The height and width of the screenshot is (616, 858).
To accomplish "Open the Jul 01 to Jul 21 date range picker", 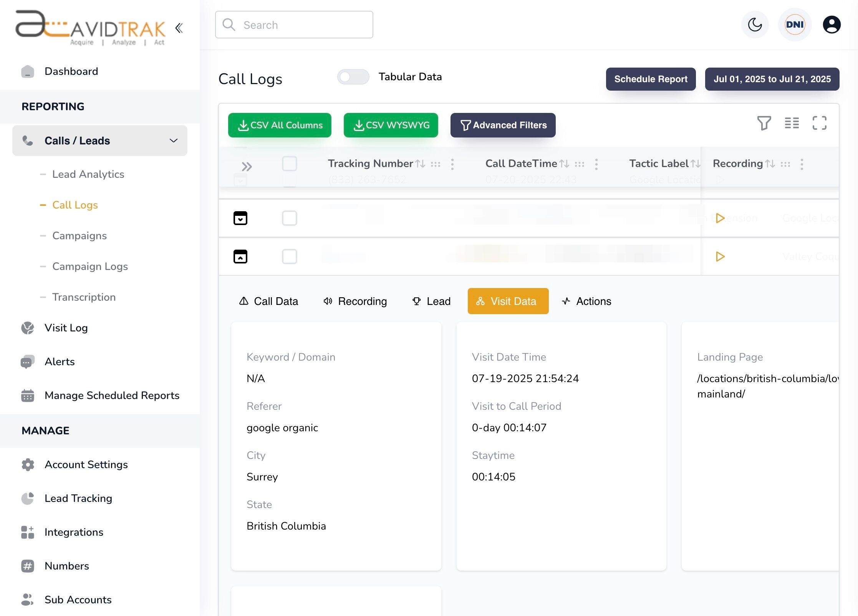I will [x=772, y=79].
